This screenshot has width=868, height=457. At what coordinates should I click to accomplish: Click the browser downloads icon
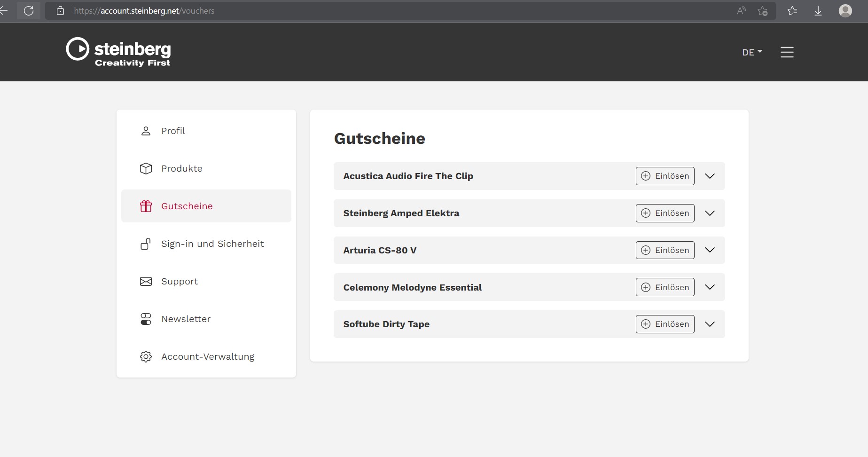tap(818, 11)
